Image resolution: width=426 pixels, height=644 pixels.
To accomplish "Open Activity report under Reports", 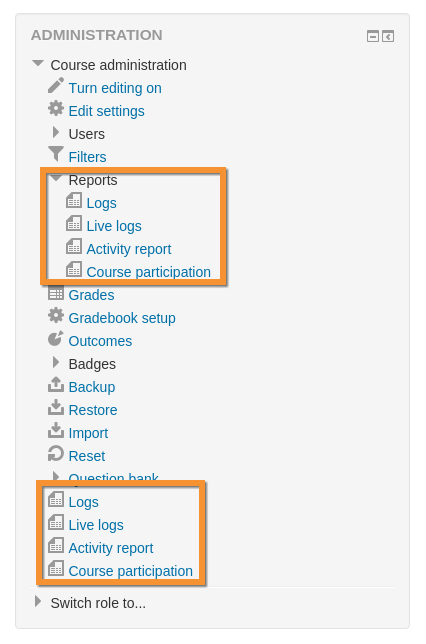I will point(129,249).
